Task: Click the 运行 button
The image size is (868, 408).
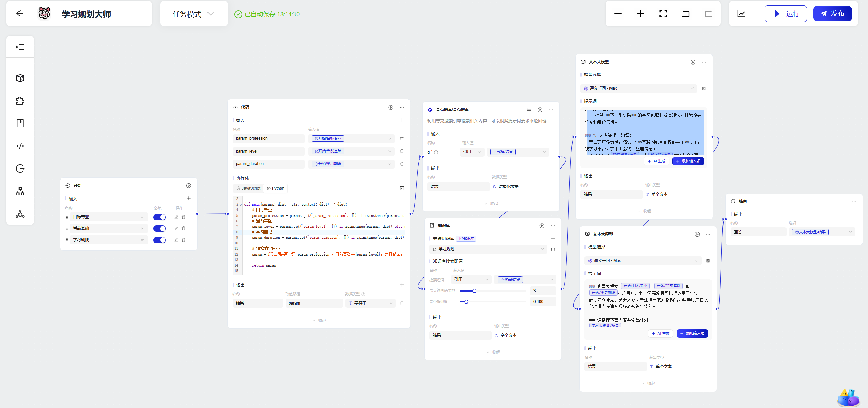Action: pos(785,14)
